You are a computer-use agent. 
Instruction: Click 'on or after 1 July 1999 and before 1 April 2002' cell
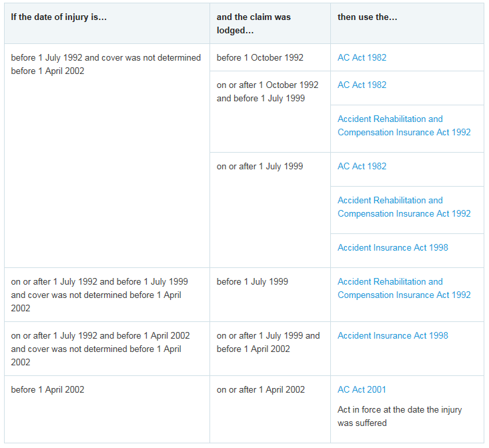click(x=268, y=343)
